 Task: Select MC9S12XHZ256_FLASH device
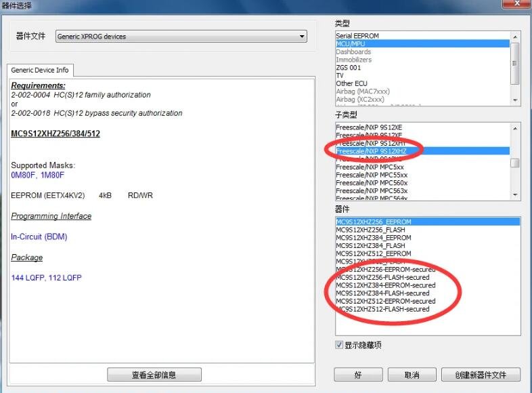point(370,230)
